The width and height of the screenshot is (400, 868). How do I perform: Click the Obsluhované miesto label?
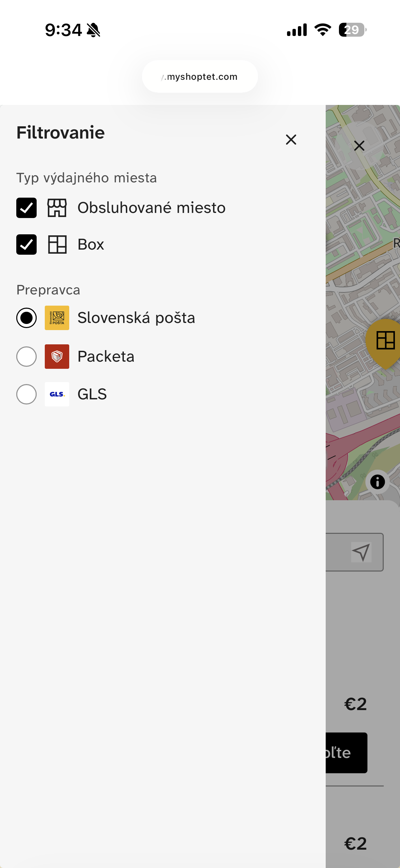(151, 208)
